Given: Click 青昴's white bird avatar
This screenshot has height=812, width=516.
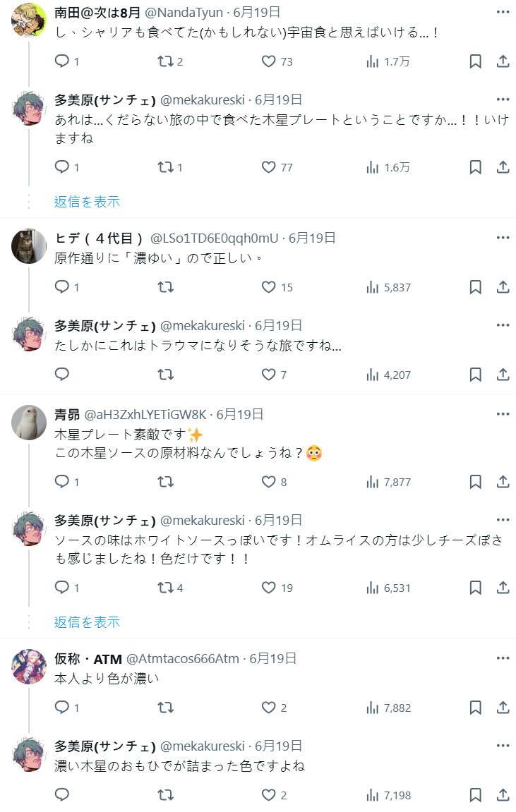Looking at the screenshot, I should pyautogui.click(x=29, y=422).
